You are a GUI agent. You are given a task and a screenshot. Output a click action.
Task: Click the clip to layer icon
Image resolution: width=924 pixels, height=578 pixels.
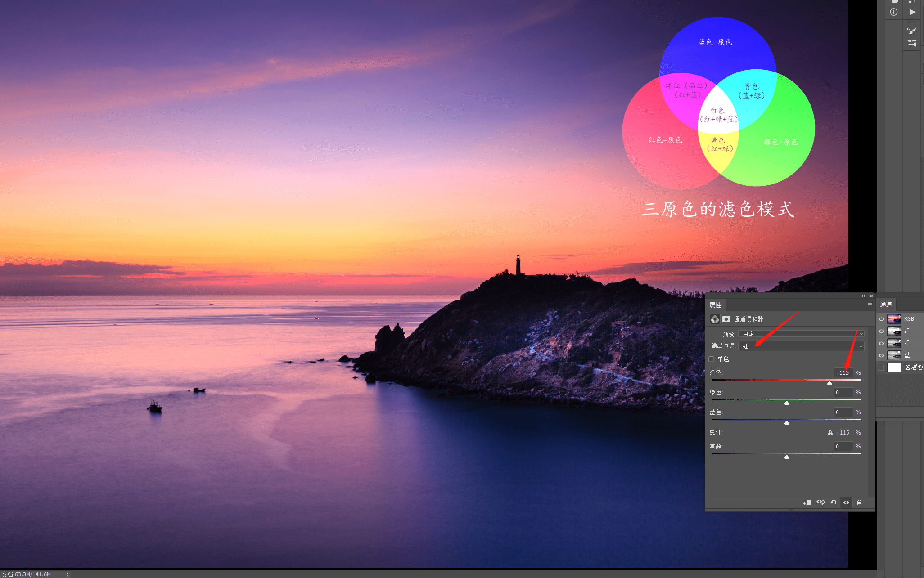pos(807,502)
